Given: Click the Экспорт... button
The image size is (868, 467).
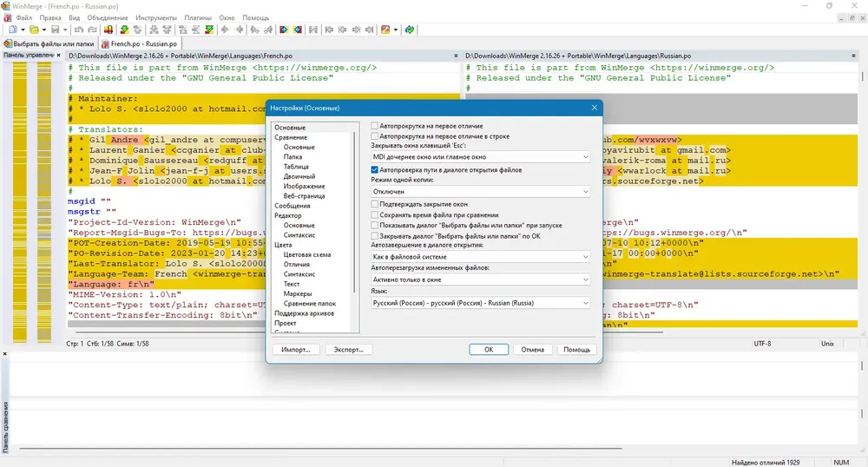Looking at the screenshot, I should click(348, 350).
